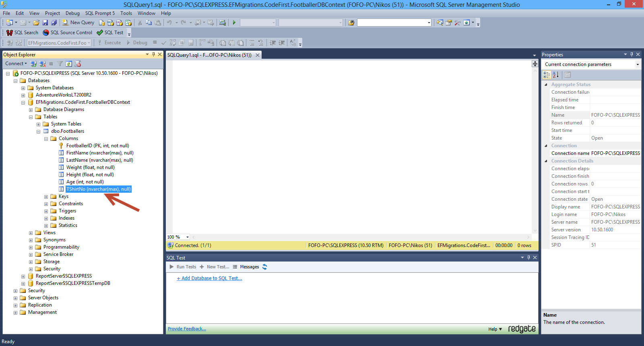Click Run Tests in SQL Test panel
Viewport: 644px width, 346px height.
pyautogui.click(x=183, y=267)
